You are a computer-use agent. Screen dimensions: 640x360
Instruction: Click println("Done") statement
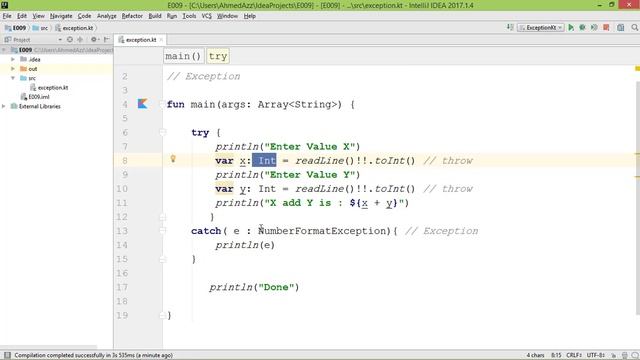[254, 287]
